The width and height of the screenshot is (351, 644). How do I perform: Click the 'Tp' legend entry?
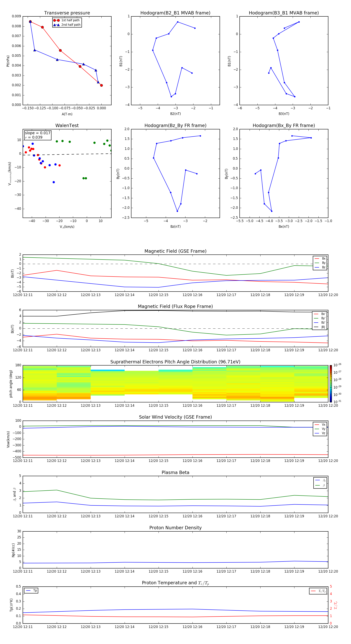[31, 591]
